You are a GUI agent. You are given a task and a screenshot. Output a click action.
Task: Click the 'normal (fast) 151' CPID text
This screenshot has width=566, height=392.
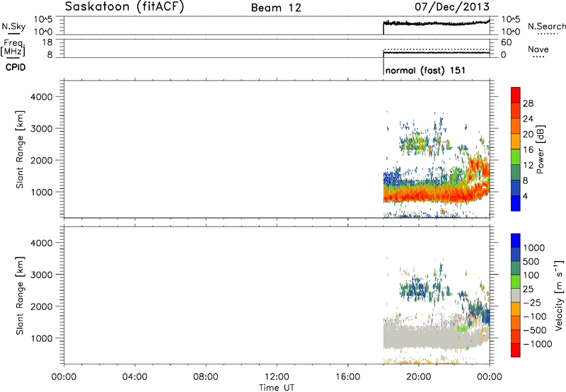point(425,70)
